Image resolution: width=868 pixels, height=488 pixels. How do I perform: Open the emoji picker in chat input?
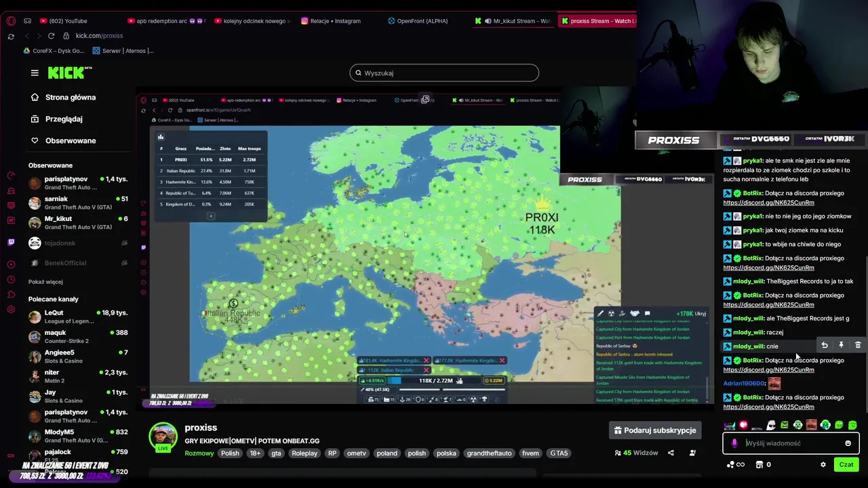[848, 443]
